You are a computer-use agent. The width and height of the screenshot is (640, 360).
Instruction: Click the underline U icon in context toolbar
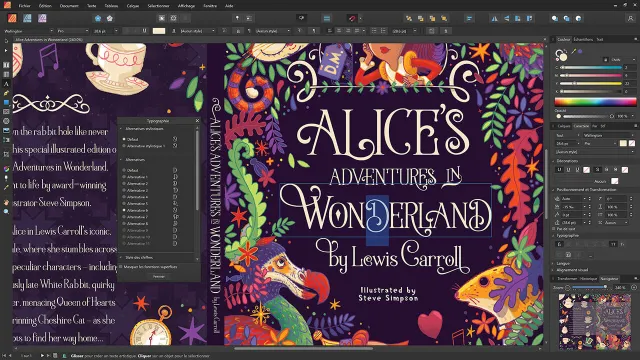tap(144, 31)
